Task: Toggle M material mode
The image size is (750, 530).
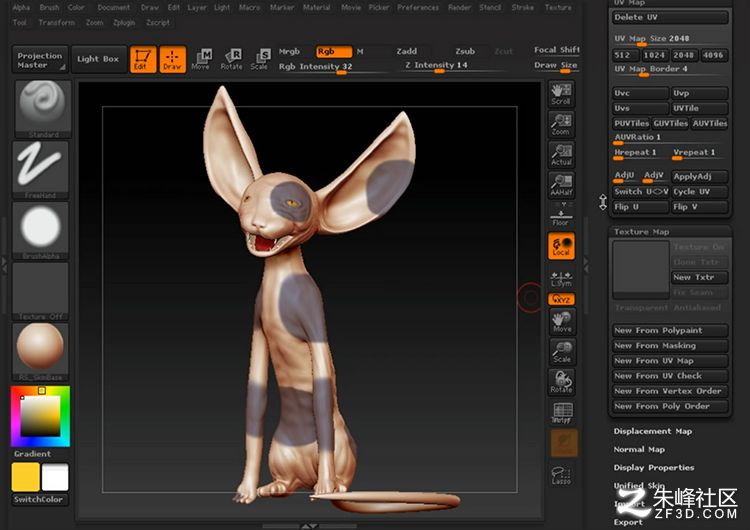Action: tap(360, 51)
